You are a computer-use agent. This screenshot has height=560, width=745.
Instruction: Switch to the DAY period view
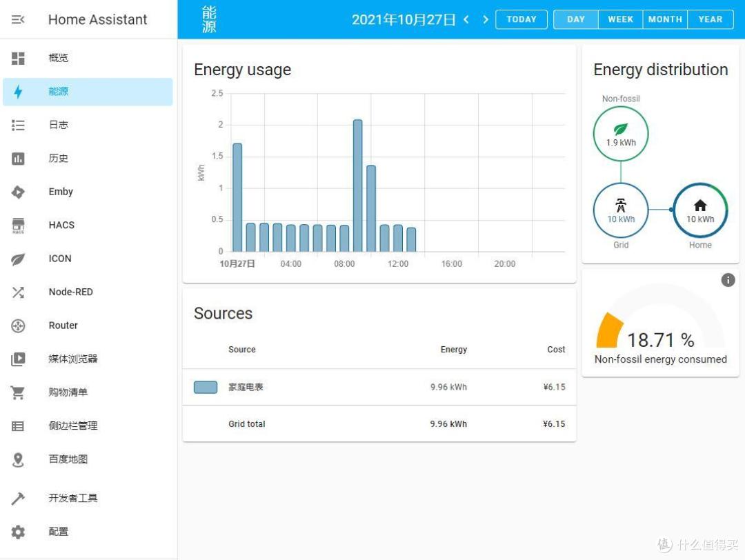[576, 19]
